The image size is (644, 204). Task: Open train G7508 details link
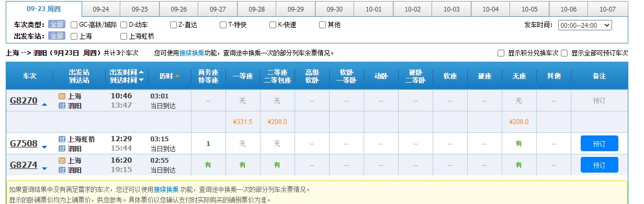24,143
